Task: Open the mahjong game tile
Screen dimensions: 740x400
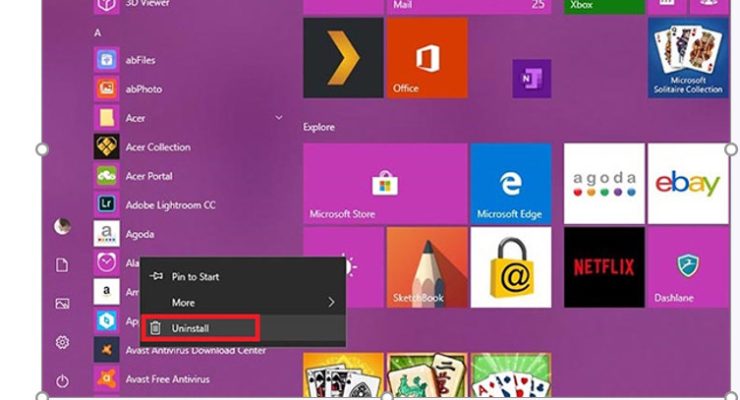Action: pyautogui.click(x=428, y=375)
